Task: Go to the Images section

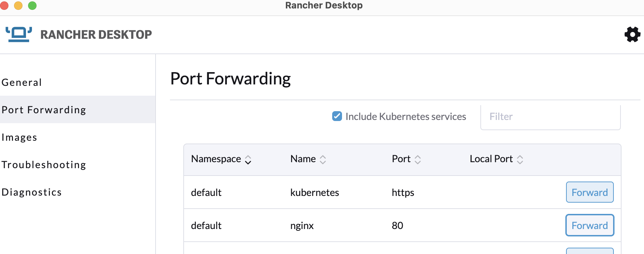Action: (78, 137)
